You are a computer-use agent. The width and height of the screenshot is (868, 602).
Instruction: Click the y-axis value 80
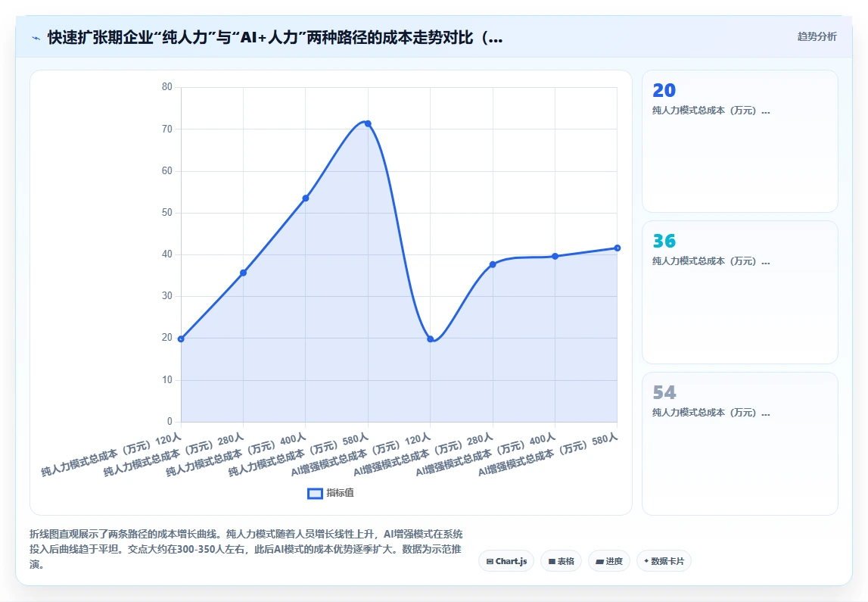167,86
